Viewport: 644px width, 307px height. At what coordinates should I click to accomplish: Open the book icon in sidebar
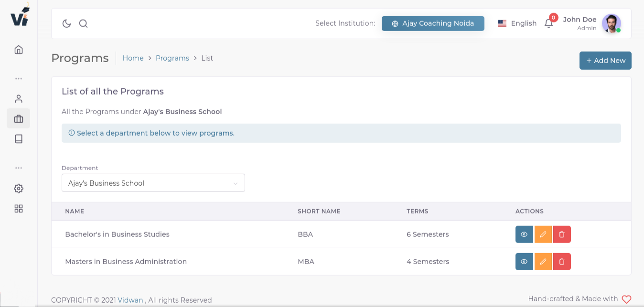(19, 139)
